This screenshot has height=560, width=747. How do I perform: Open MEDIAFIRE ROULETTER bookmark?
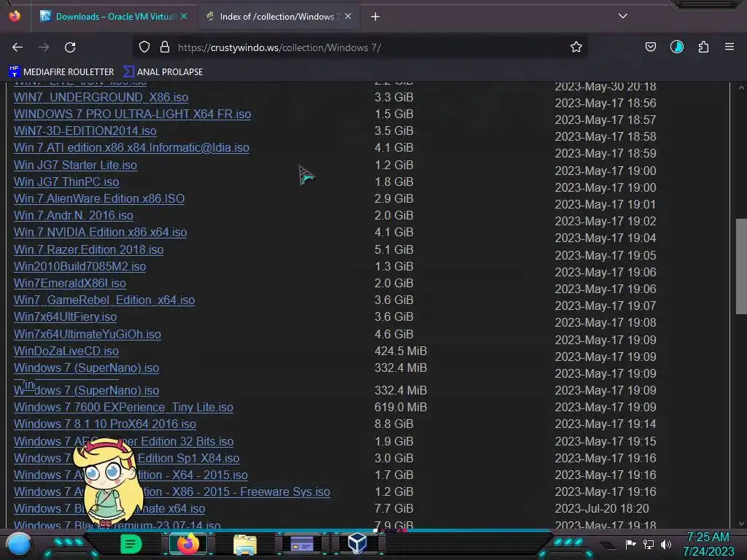coord(61,72)
